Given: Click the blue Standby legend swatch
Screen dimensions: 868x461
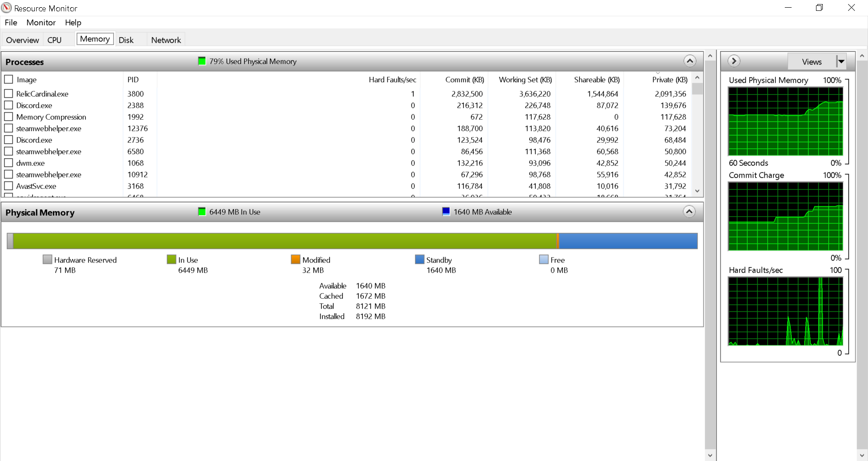Looking at the screenshot, I should click(420, 259).
